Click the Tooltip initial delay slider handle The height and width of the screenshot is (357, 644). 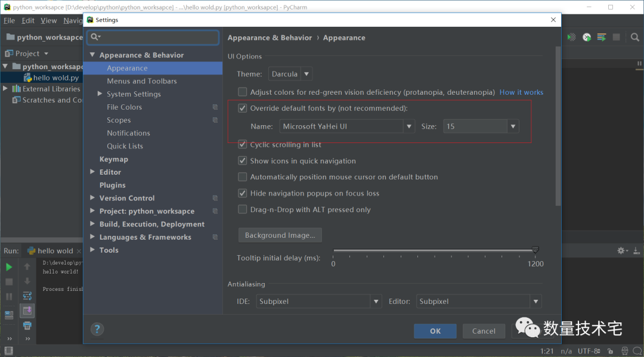click(x=535, y=250)
